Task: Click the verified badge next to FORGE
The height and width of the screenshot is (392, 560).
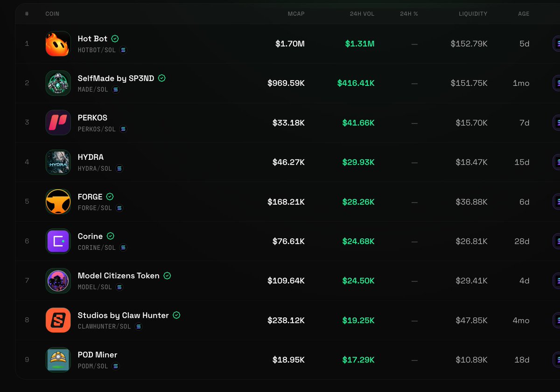Action: click(x=110, y=197)
